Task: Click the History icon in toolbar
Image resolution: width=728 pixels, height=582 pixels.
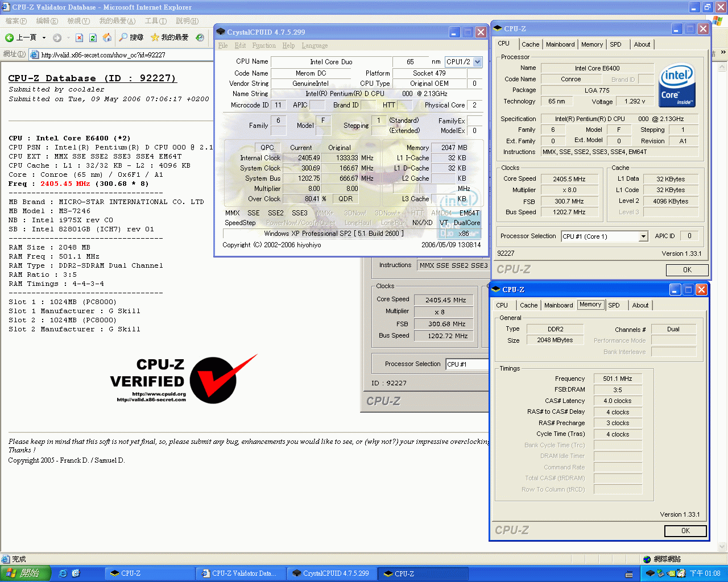Action: click(x=200, y=38)
